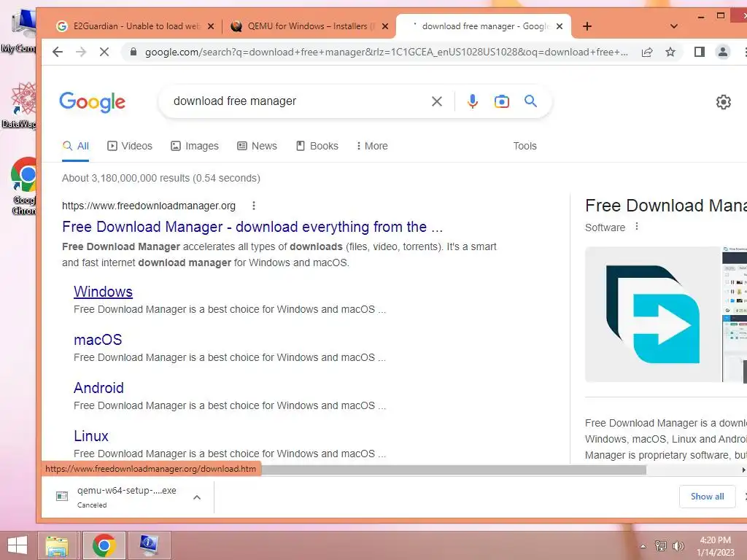This screenshot has height=560, width=747.
Task: Expand the More search categories
Action: click(x=372, y=146)
